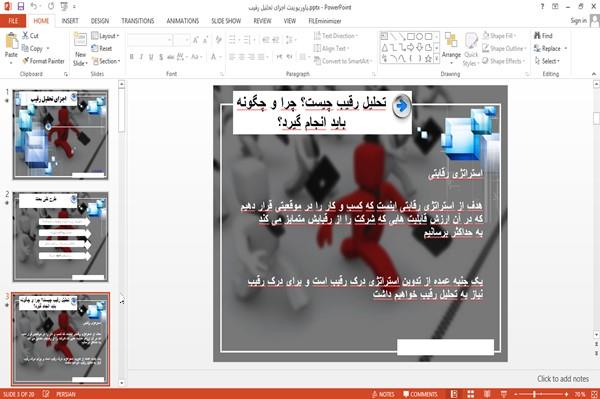Toggle the NOTES pane in status bar

tap(383, 394)
